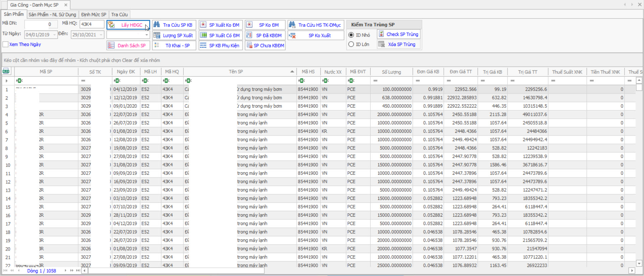Switch to the Định Mức SP tab

point(94,14)
